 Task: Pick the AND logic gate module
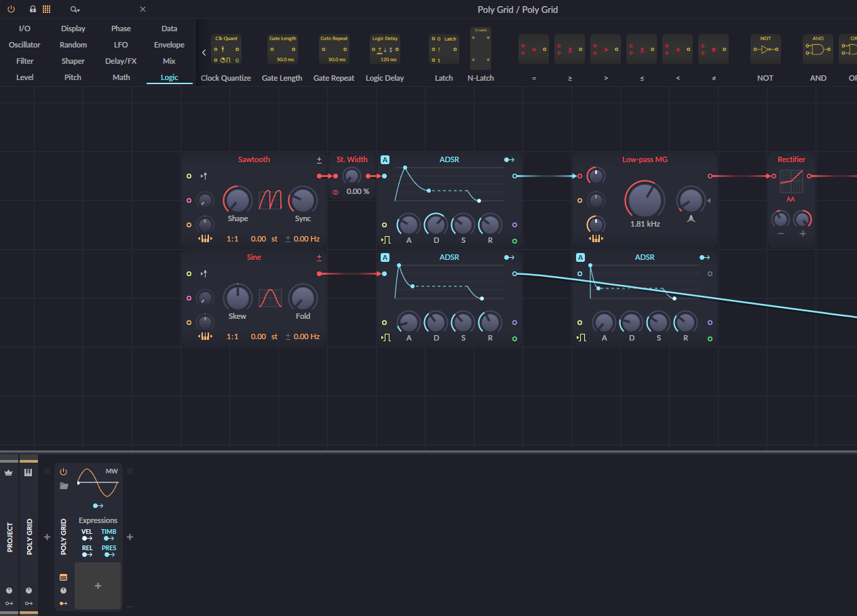point(818,50)
